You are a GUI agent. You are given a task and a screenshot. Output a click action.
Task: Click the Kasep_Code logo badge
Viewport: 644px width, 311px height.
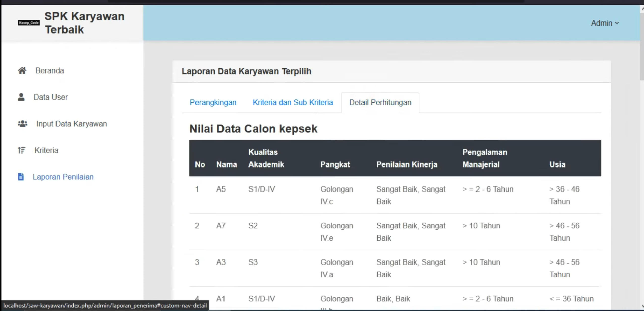(29, 23)
